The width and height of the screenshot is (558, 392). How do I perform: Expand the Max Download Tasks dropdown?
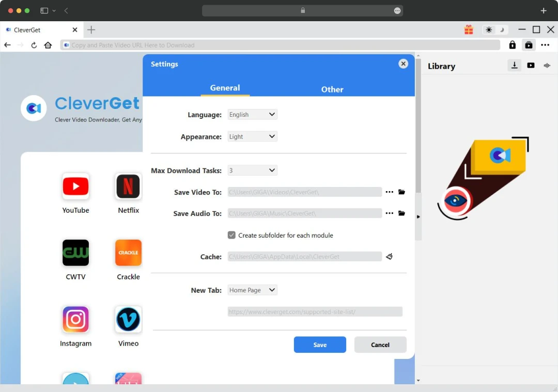click(252, 170)
